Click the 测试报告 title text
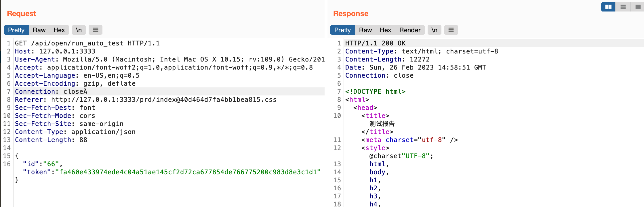Image resolution: width=644 pixels, height=207 pixels. [382, 124]
